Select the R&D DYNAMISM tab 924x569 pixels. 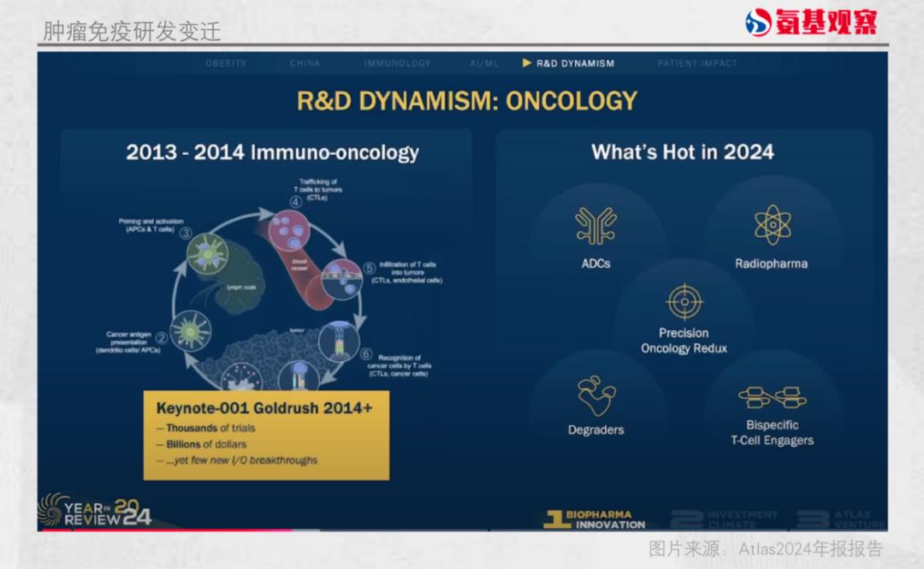(x=569, y=63)
